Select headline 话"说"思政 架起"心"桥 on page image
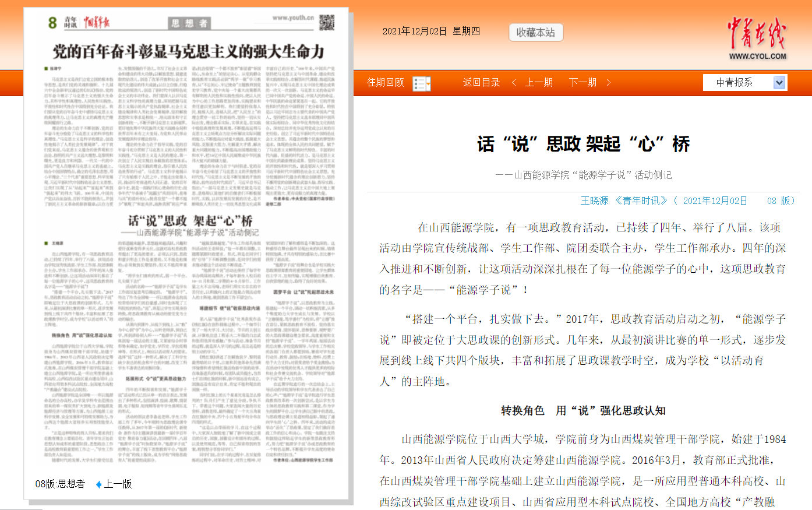 (190, 221)
